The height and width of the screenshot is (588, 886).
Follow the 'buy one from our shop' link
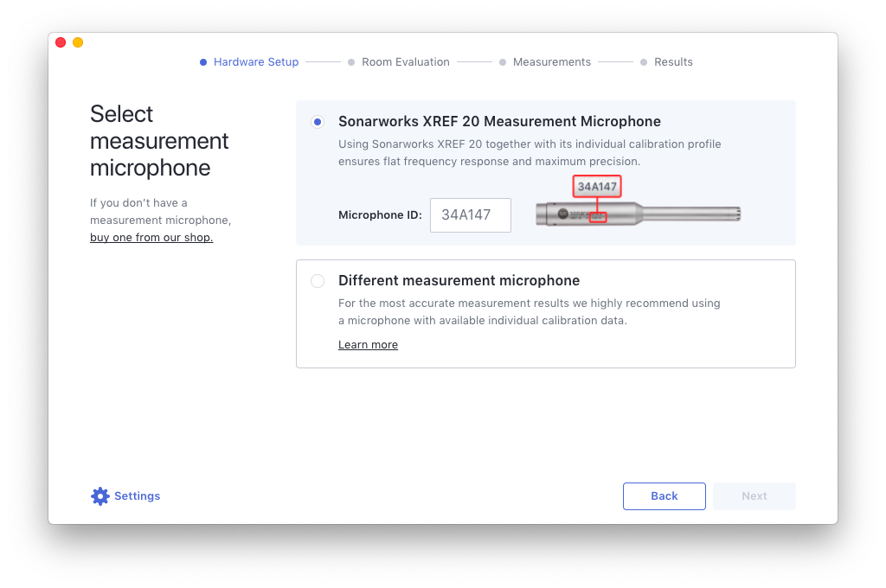pyautogui.click(x=151, y=237)
